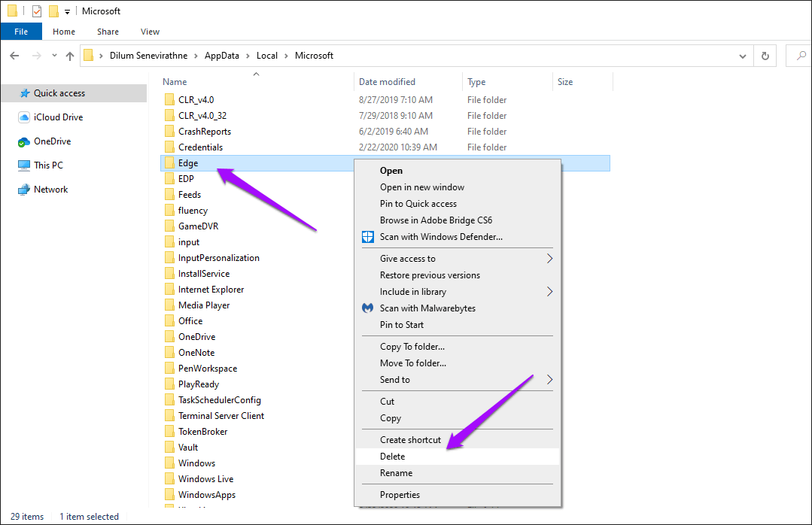Viewport: 812px width, 525px height.
Task: Click the Forward navigation arrow
Action: tap(36, 56)
